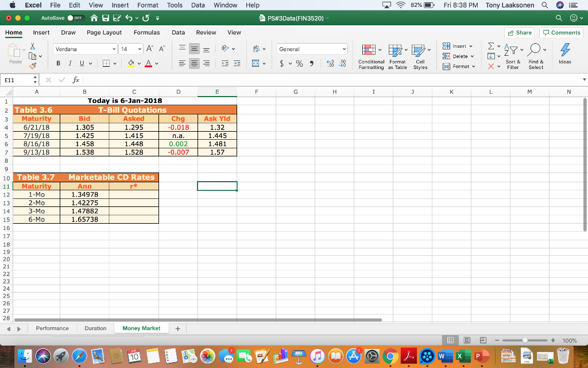Open the Number Format dropdown showing General
Screen dimensions: 588x368
[x=312, y=49]
